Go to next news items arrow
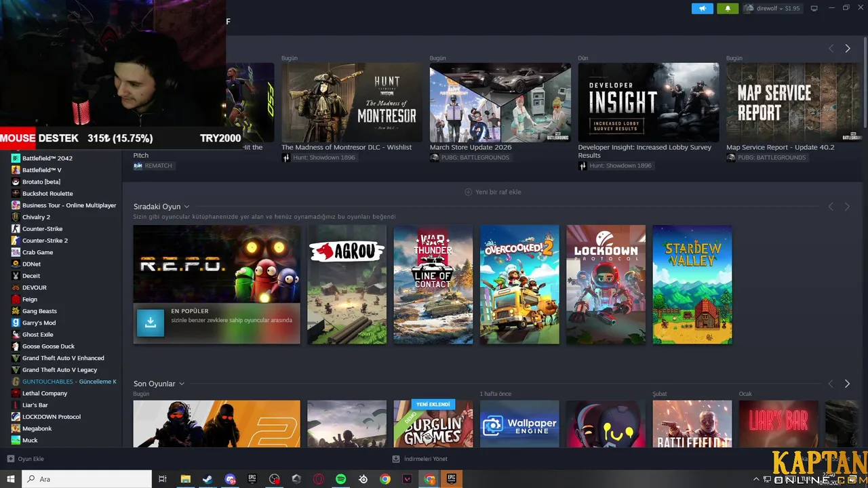Image resolution: width=868 pixels, height=488 pixels. (x=848, y=48)
